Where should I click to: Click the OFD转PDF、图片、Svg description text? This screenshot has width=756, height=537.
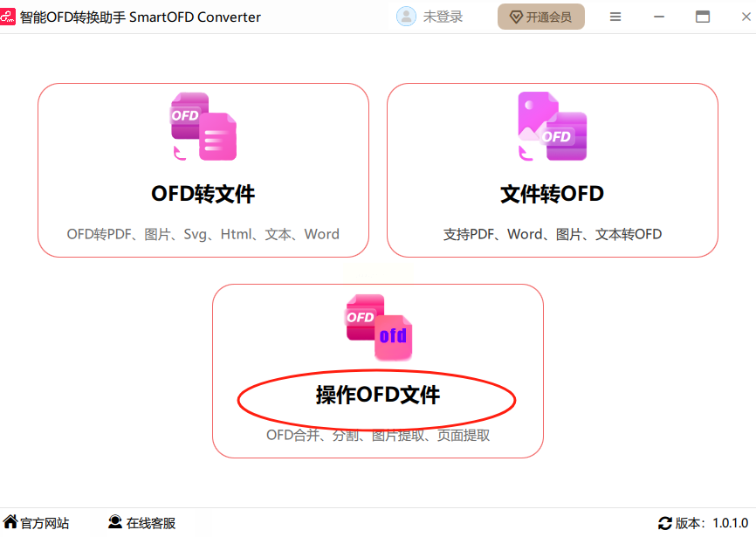coord(203,234)
